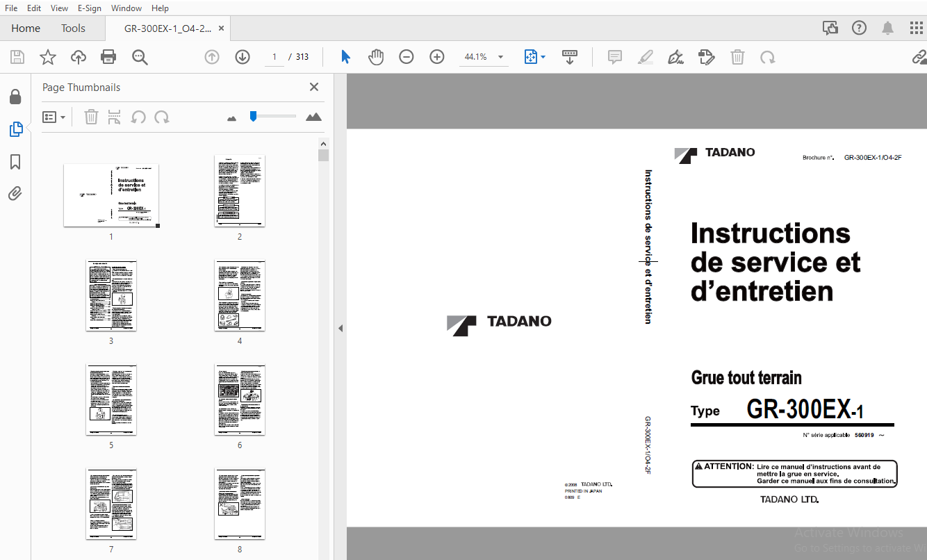Activate the Hand pan tool
Screen dimensions: 927x560
click(x=376, y=57)
